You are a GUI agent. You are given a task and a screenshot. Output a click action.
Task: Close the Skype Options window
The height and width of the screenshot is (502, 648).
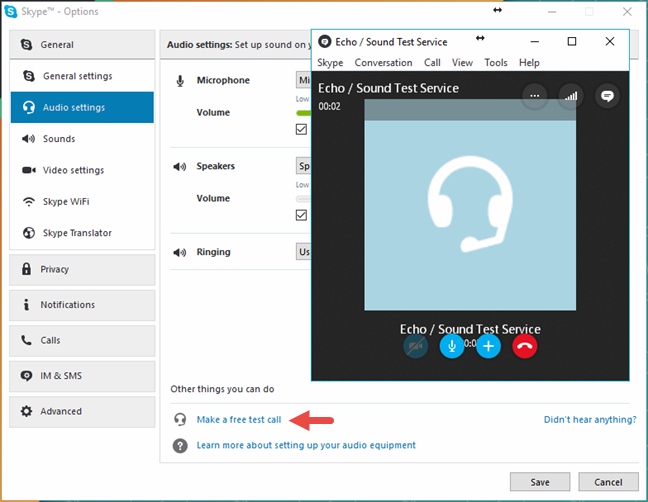point(627,12)
